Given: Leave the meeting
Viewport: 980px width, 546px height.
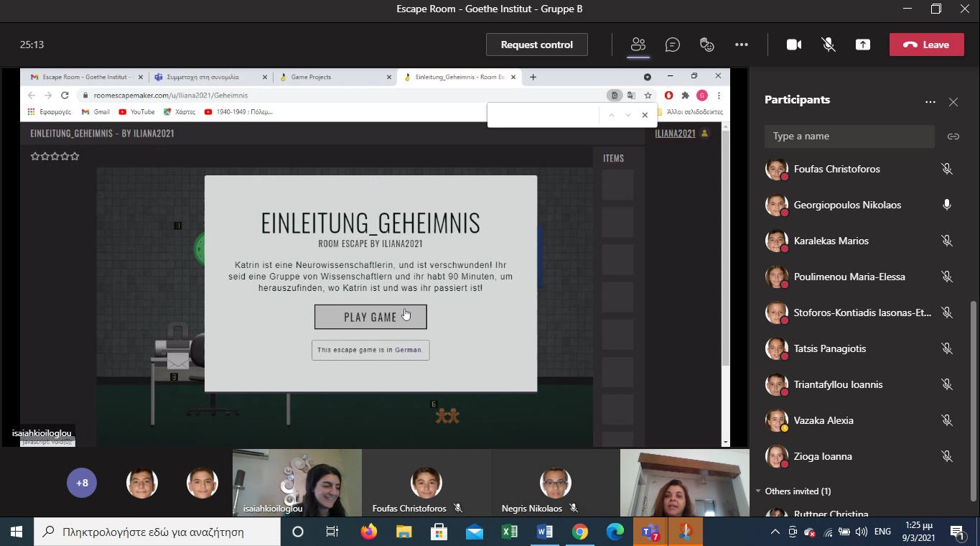Looking at the screenshot, I should pyautogui.click(x=926, y=45).
